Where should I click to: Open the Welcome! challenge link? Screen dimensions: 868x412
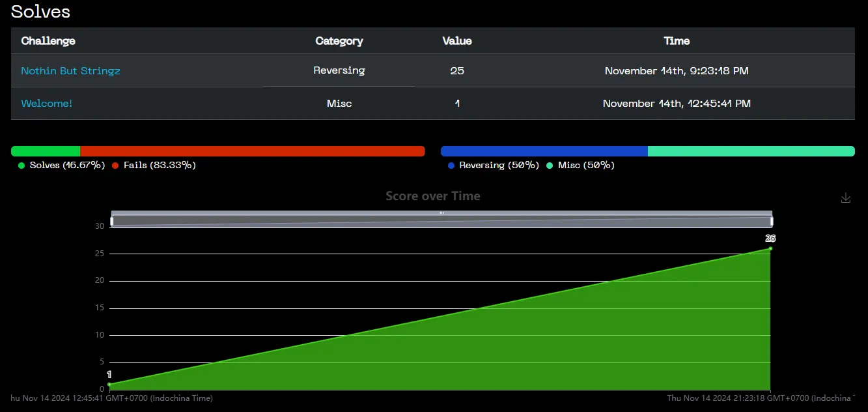point(47,103)
